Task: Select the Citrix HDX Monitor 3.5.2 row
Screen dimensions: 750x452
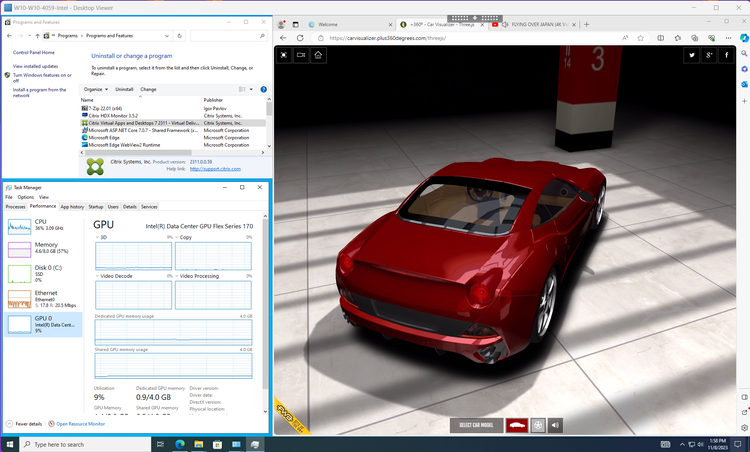Action: point(173,116)
